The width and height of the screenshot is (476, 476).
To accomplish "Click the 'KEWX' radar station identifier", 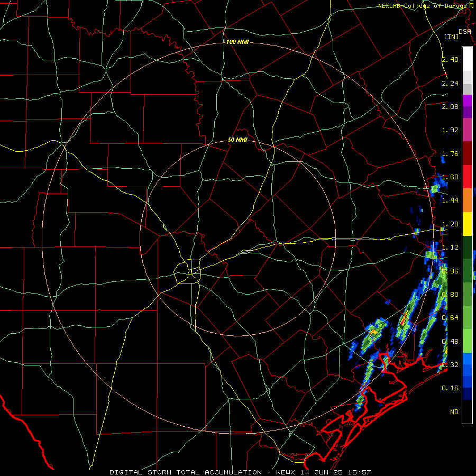I will pos(287,472).
